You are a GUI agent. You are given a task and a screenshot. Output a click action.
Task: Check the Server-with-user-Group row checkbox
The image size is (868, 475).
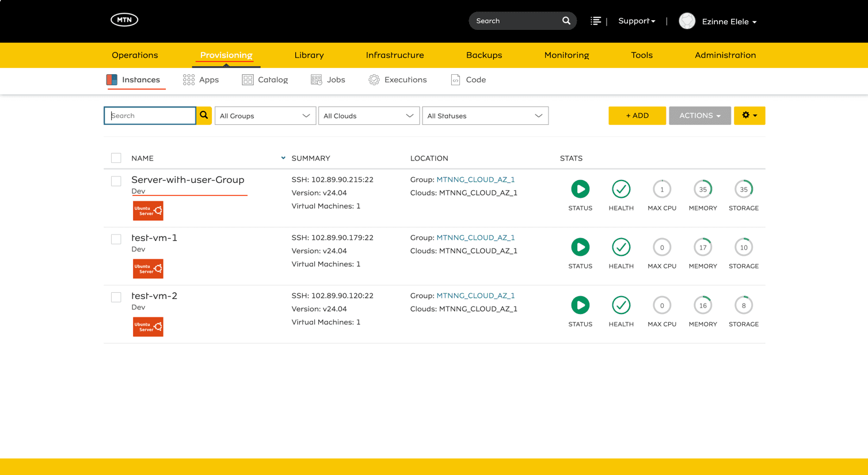116,181
